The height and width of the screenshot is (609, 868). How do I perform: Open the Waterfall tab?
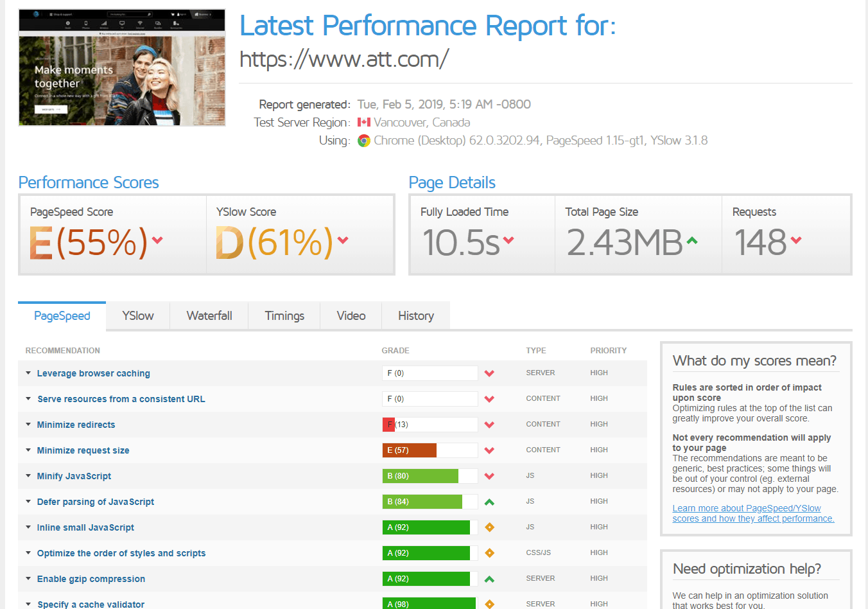coord(209,316)
